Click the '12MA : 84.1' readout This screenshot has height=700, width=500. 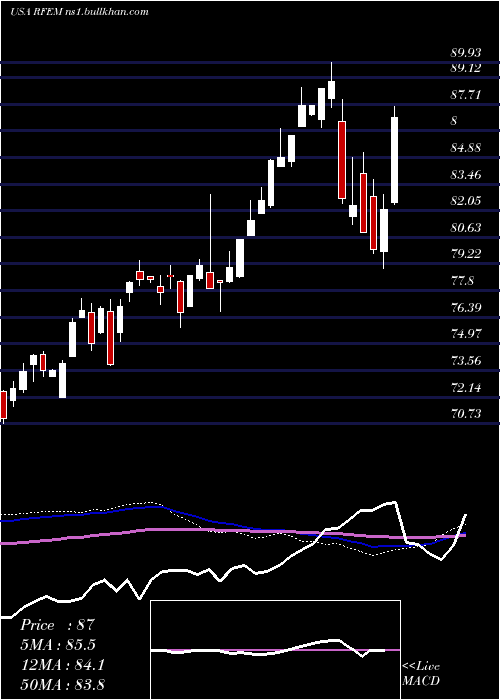pos(62,665)
